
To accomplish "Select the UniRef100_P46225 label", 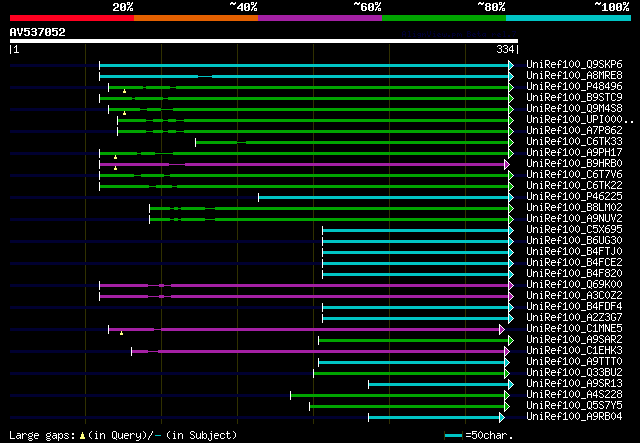I will click(x=574, y=197).
